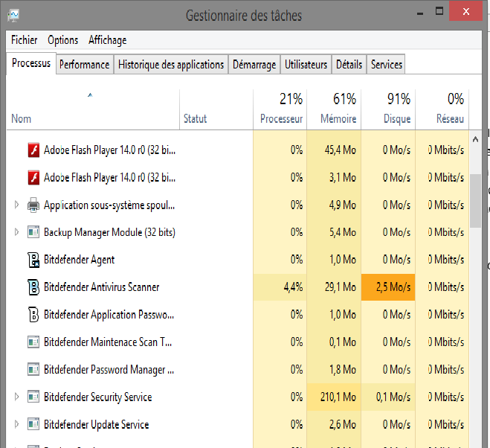The height and width of the screenshot is (448, 490).
Task: Select Bitdefender Application Passwo... process name
Action: point(109,314)
